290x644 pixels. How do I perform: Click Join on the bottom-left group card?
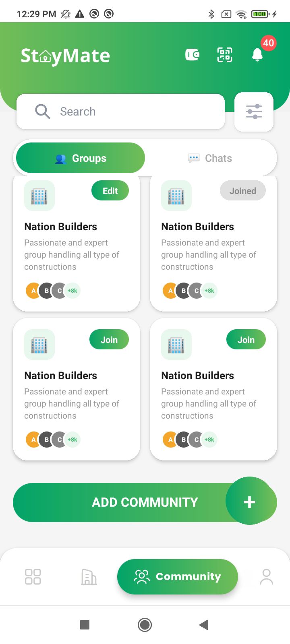[109, 340]
